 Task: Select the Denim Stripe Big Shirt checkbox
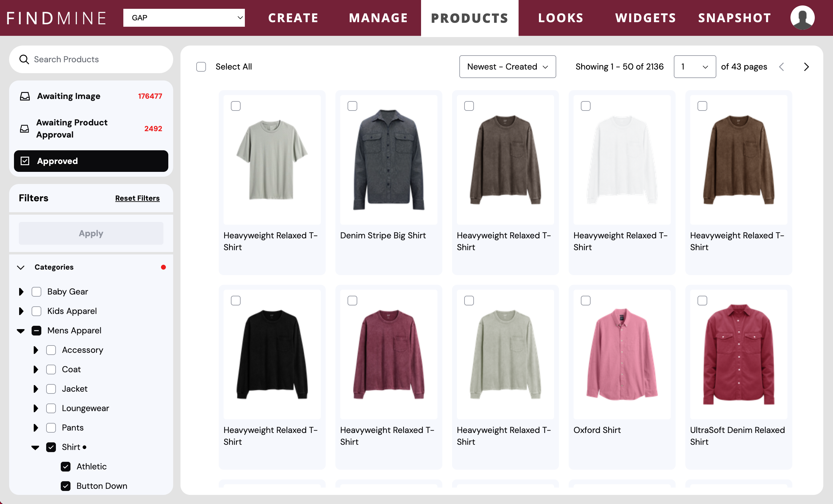(x=352, y=106)
